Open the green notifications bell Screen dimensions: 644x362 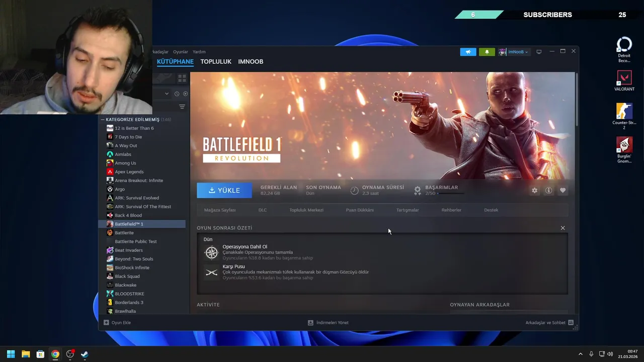(x=487, y=52)
